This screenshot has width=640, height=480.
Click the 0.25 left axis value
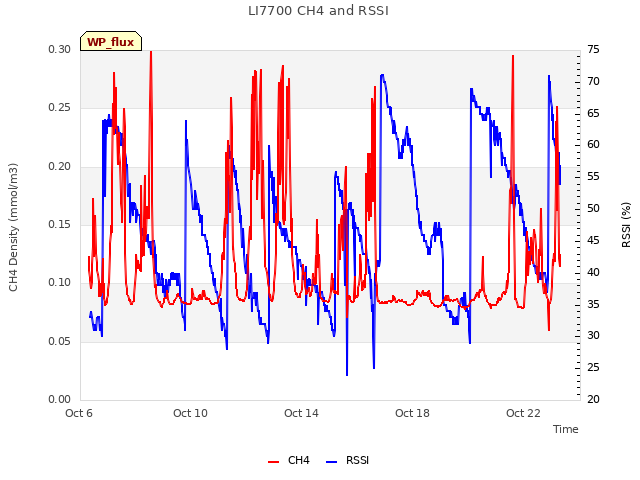point(60,108)
